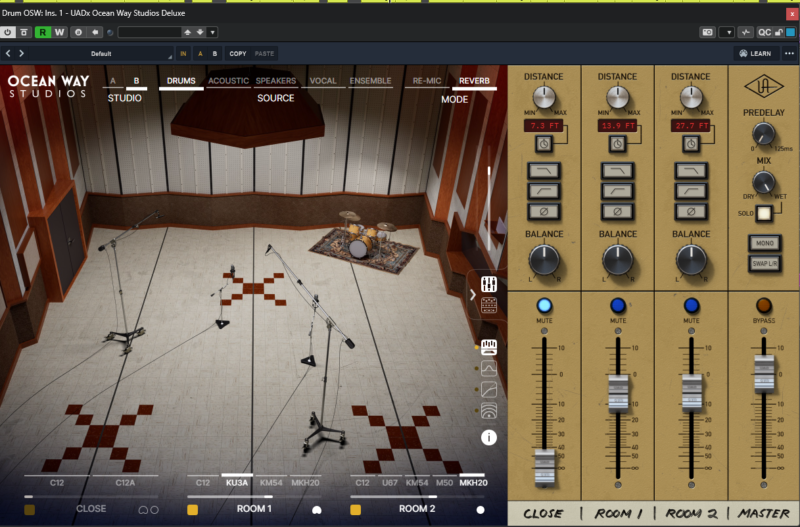800x527 pixels.
Task: Go to previous plugin preset arrow
Action: pos(8,53)
